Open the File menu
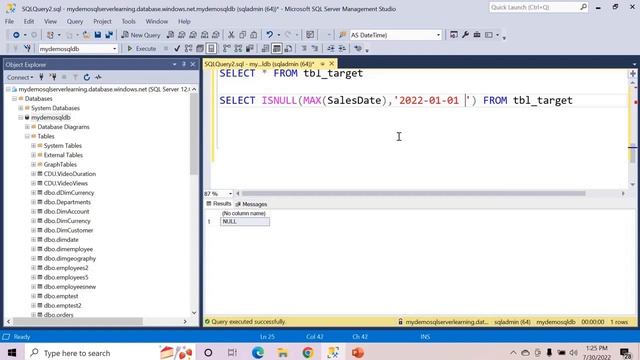The width and height of the screenshot is (640, 360). (9, 21)
